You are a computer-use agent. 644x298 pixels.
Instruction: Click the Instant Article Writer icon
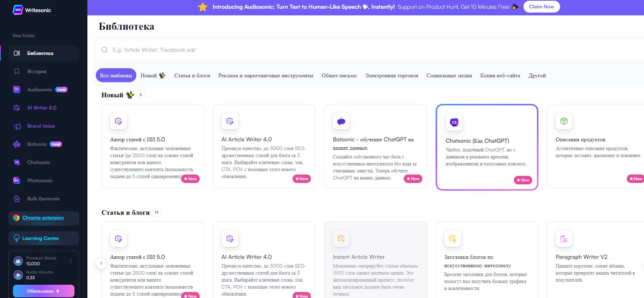click(x=341, y=239)
